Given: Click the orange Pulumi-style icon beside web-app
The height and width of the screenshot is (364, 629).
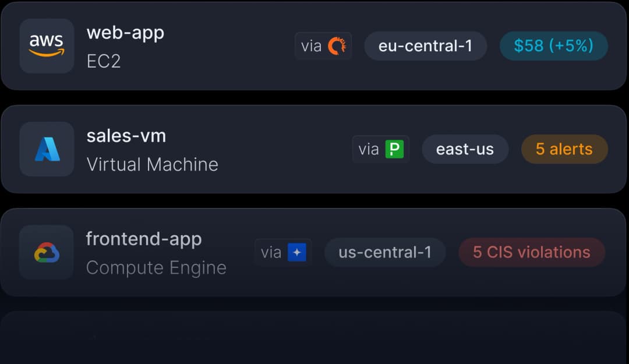Looking at the screenshot, I should click(337, 46).
